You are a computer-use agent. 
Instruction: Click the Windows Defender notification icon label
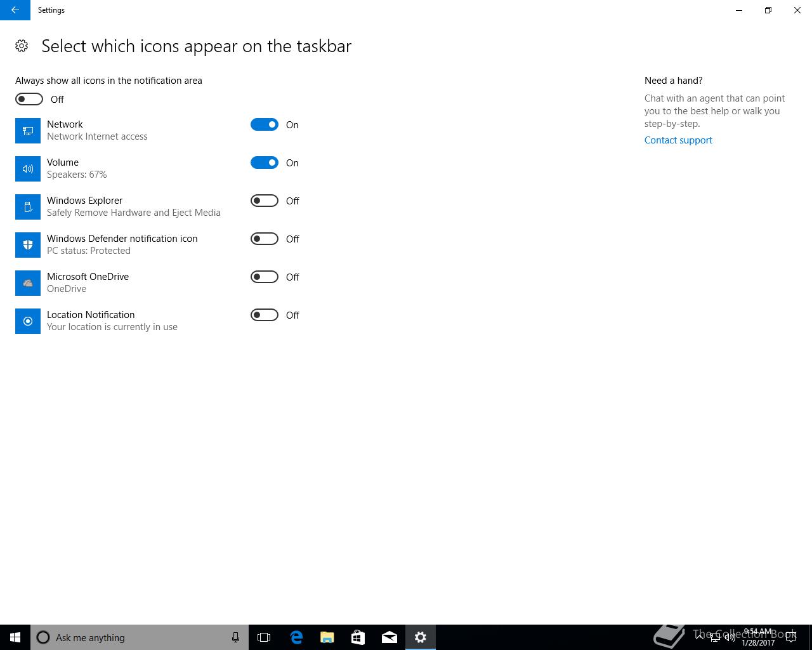coord(122,239)
